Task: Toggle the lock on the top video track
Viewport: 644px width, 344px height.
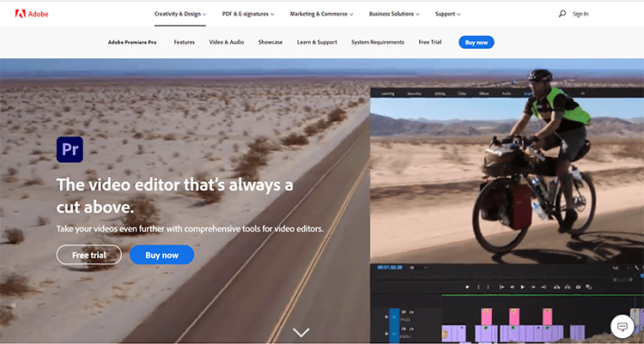Action: [x=386, y=314]
